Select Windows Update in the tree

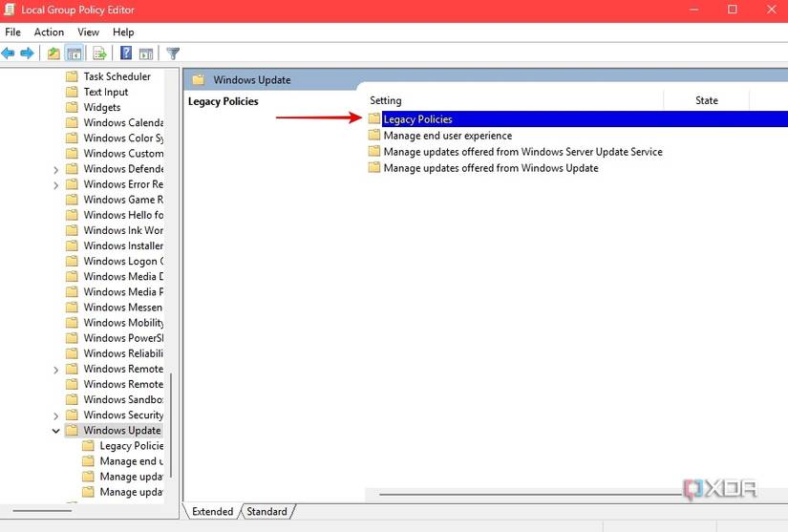(122, 430)
